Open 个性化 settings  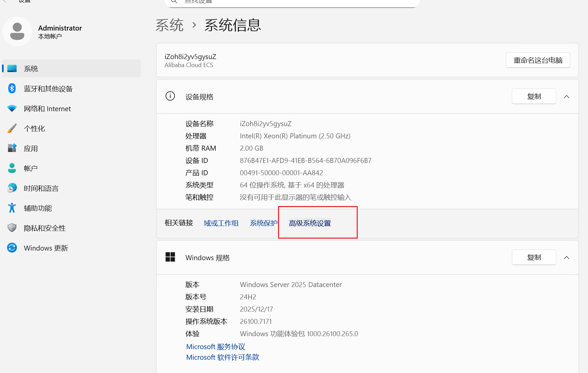71,128
